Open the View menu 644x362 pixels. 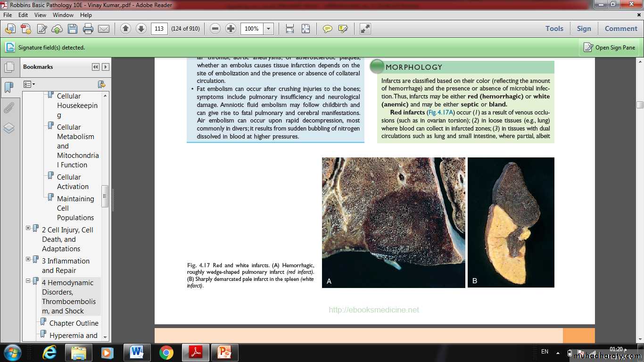tap(40, 15)
